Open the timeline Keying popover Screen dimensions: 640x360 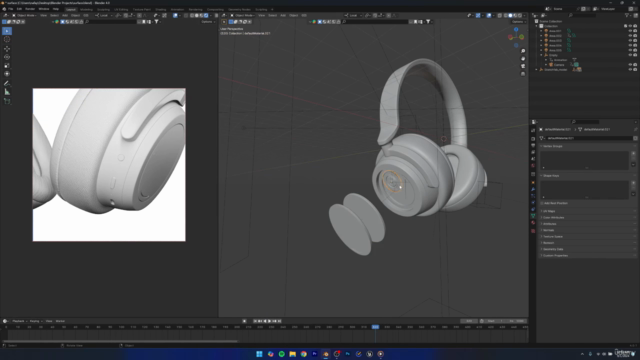[35, 321]
